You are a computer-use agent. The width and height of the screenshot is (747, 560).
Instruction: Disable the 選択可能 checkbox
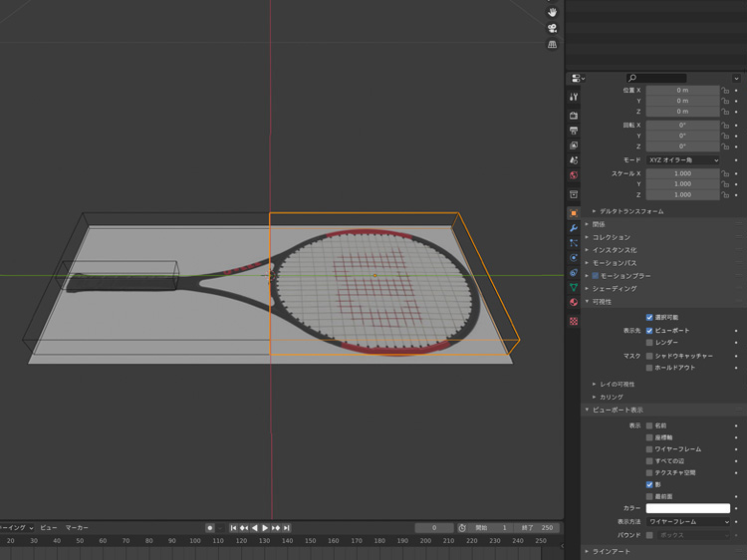tap(649, 317)
